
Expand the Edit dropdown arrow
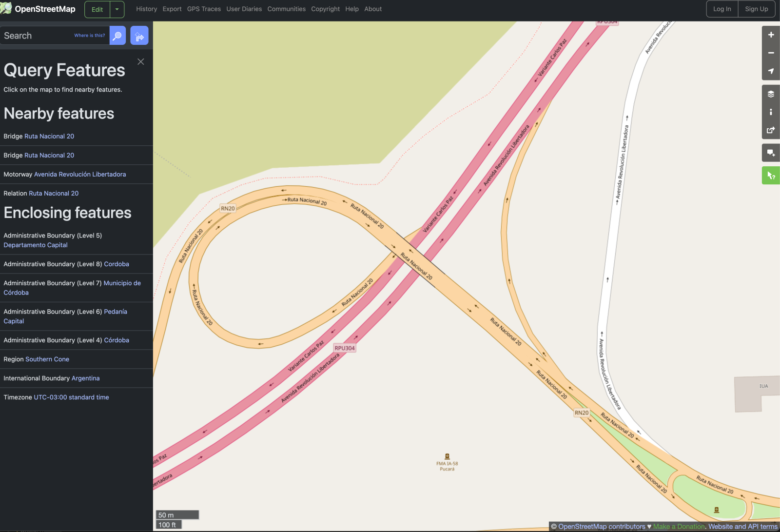coord(117,9)
